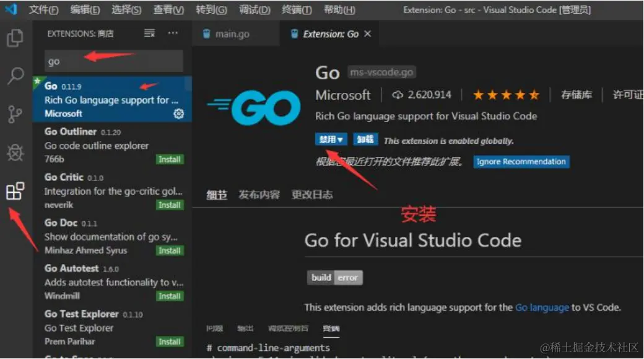Open the 查看(V) menu
Viewport: 644px width, 359px height.
click(x=168, y=9)
